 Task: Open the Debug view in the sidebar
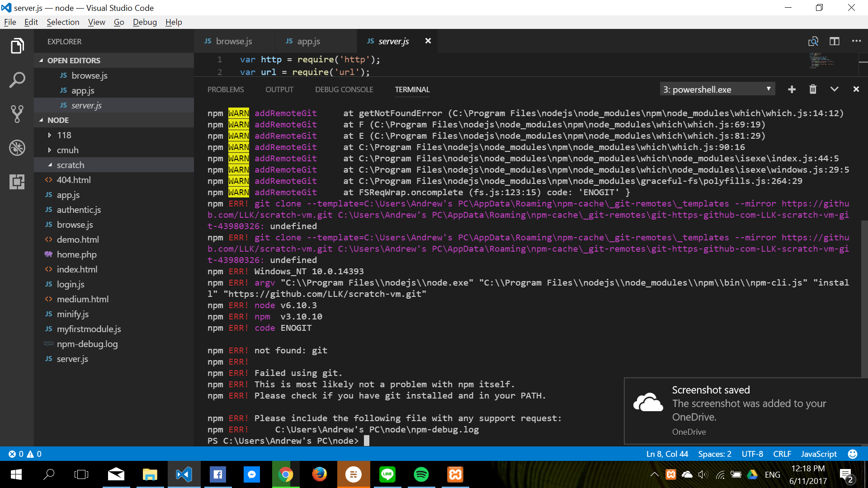pos(17,147)
